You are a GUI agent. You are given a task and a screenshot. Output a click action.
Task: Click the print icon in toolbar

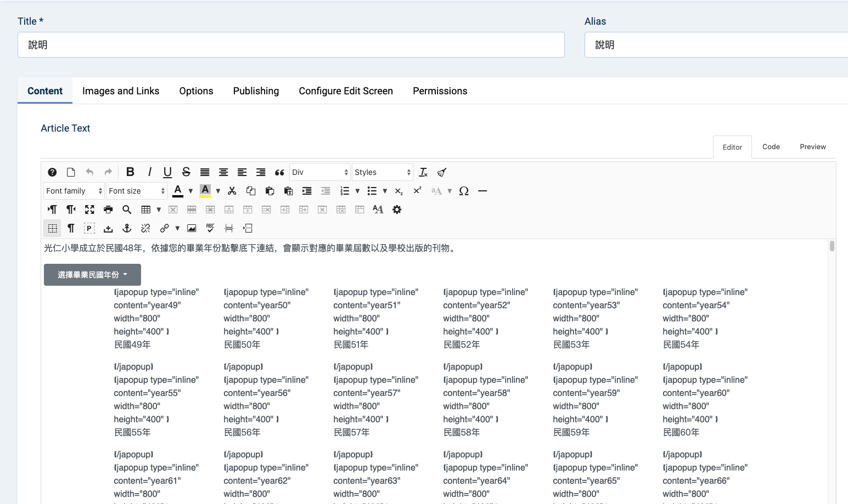tap(108, 209)
